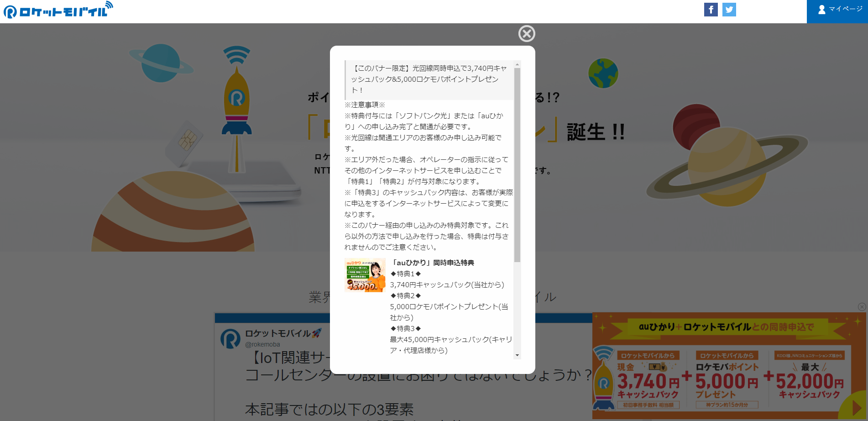Screen dimensions: 868x421
Task: Click the Rocket Mobile logo in header
Action: 58,10
